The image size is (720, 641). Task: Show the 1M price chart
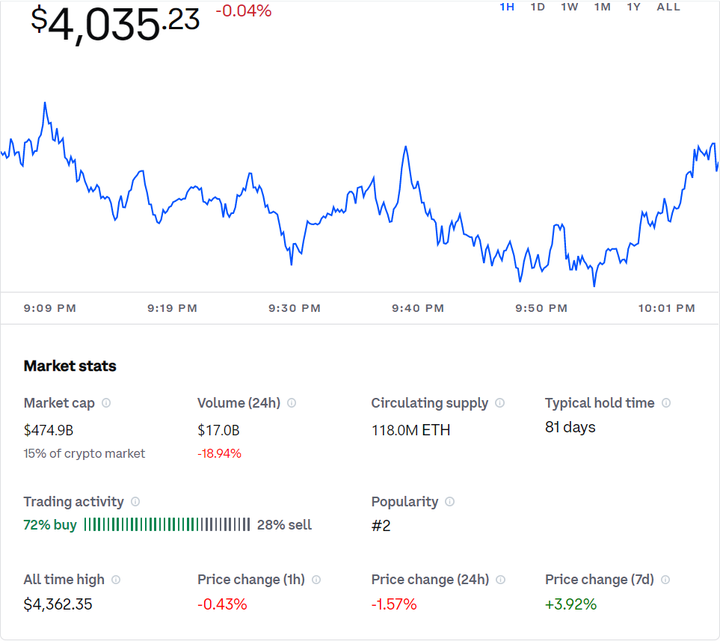point(602,7)
